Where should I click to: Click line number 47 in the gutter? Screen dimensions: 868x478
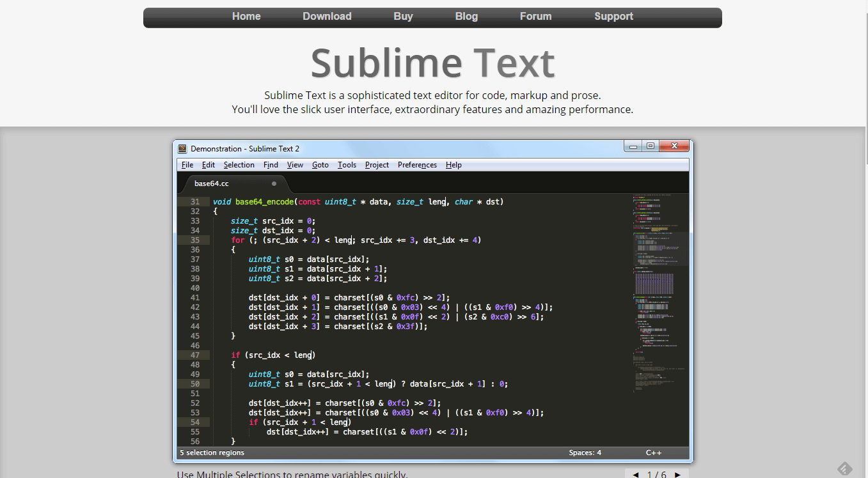194,355
